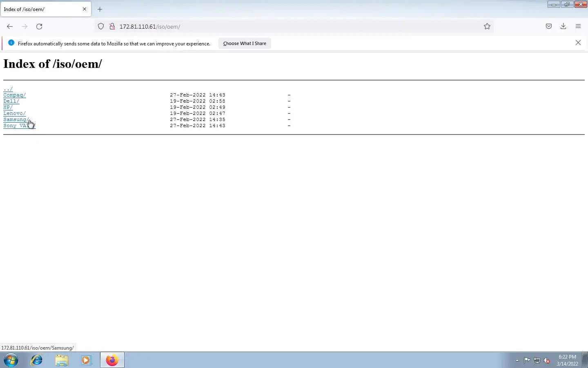The height and width of the screenshot is (368, 588).
Task: Open the parent directory ../ link
Action: [8, 89]
